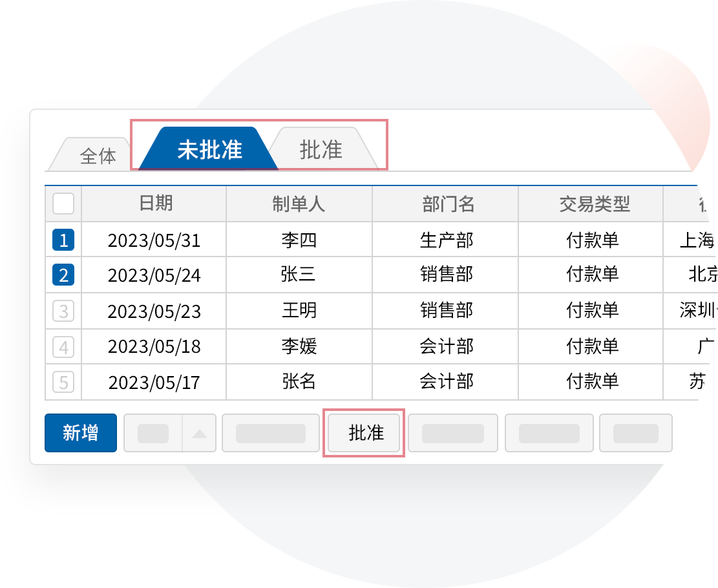Check row 5 checkbox

(63, 382)
